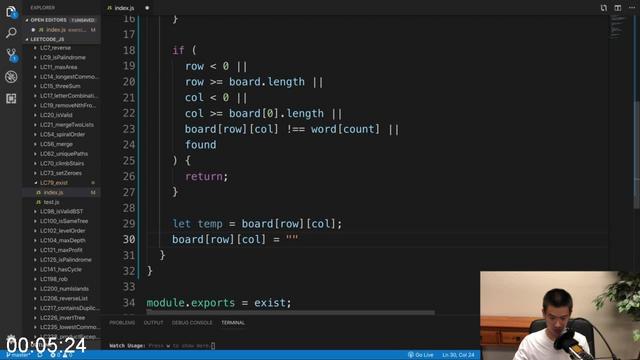Click the errors icon in the status bar

click(x=53, y=355)
